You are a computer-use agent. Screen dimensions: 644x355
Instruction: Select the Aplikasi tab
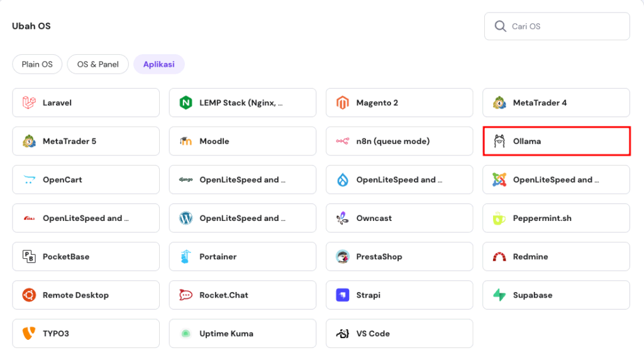pyautogui.click(x=158, y=64)
